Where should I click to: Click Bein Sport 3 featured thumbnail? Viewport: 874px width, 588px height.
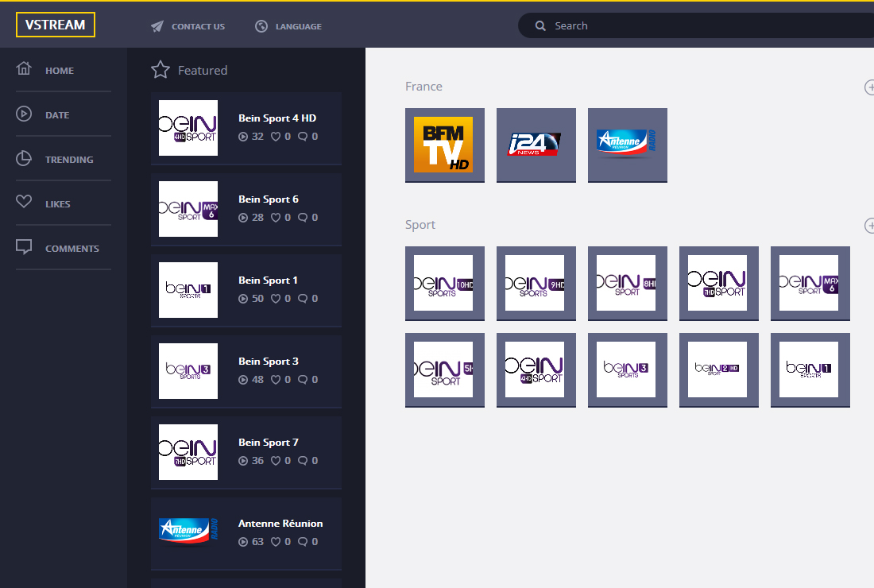(188, 371)
